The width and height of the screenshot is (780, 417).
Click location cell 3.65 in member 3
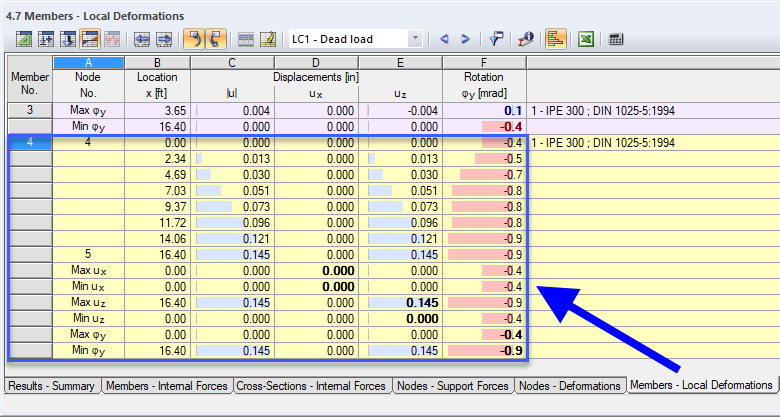[157, 110]
